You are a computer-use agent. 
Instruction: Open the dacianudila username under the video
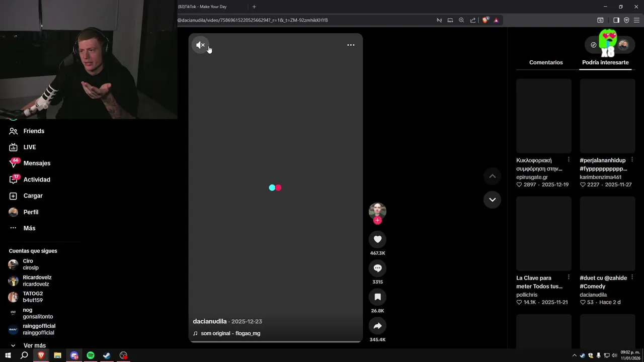pyautogui.click(x=210, y=321)
